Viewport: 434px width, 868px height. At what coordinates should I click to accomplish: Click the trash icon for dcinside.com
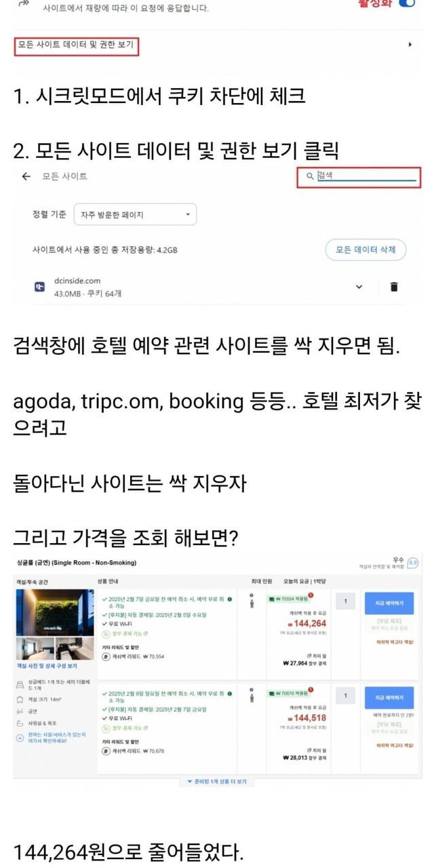[x=394, y=286]
